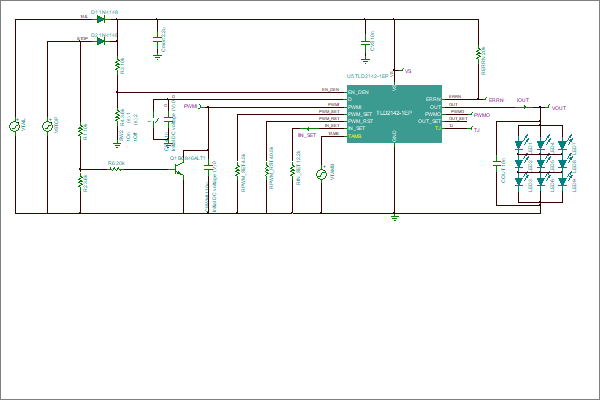
Task: Click the TLD2142-1EP text in IC center
Action: tap(394, 113)
